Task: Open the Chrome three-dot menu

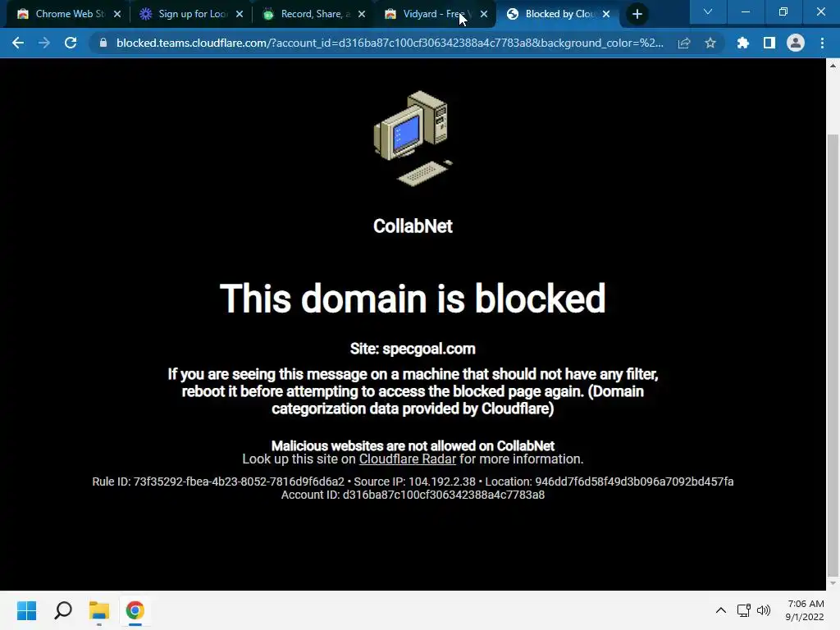Action: 822,43
